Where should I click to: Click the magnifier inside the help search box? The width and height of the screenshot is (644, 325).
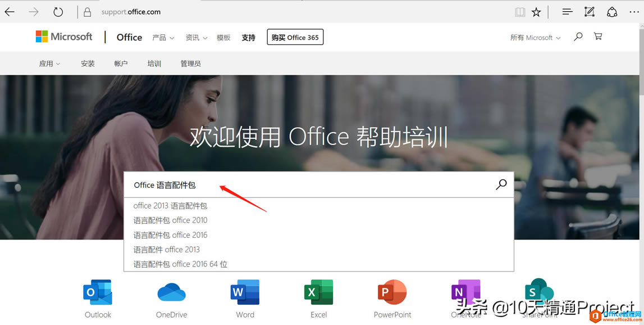pyautogui.click(x=501, y=184)
